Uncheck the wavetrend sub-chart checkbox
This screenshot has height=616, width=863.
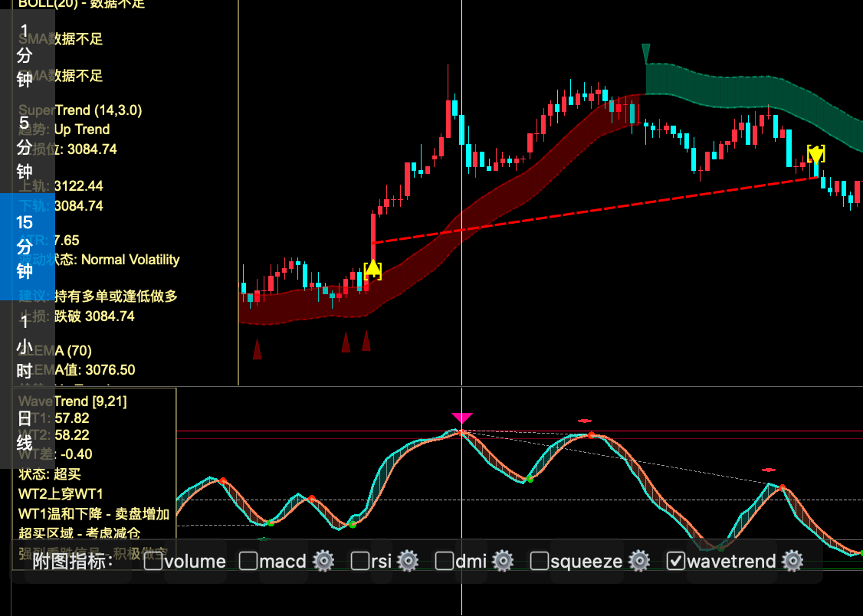[676, 561]
